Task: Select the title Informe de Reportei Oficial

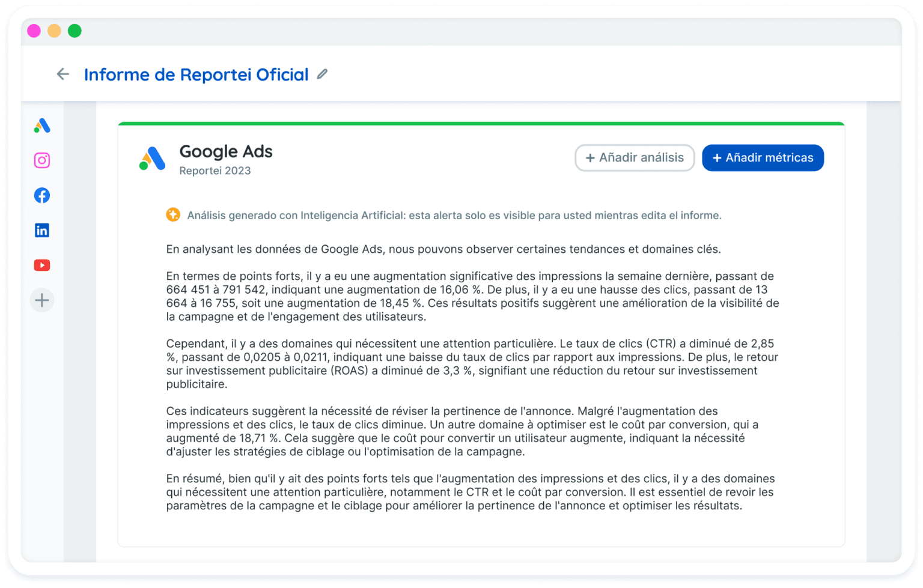Action: 196,74
